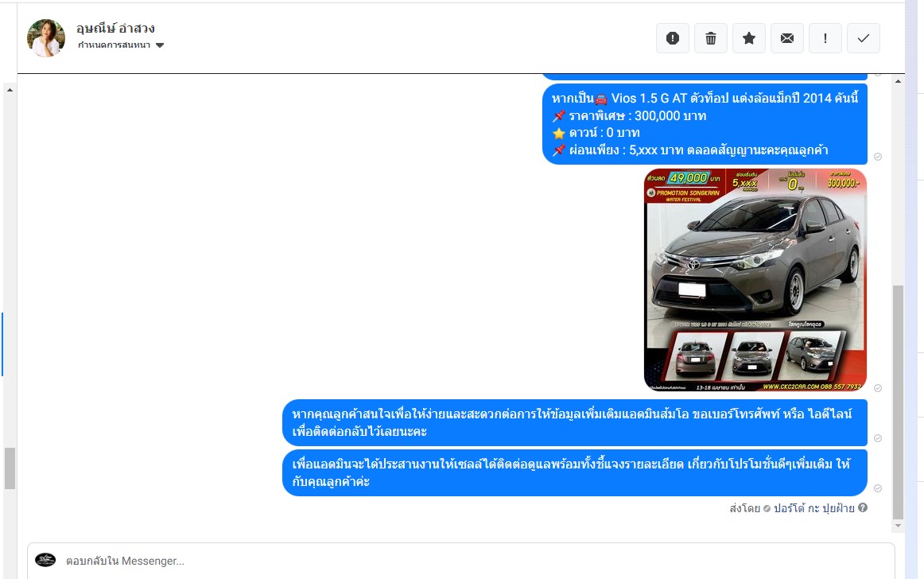Click the ตอบกลับใน Messenger reply field

tap(461, 561)
